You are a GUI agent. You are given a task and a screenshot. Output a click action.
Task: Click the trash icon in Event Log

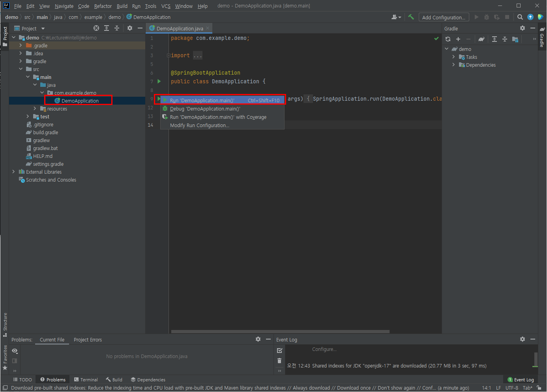click(x=279, y=360)
